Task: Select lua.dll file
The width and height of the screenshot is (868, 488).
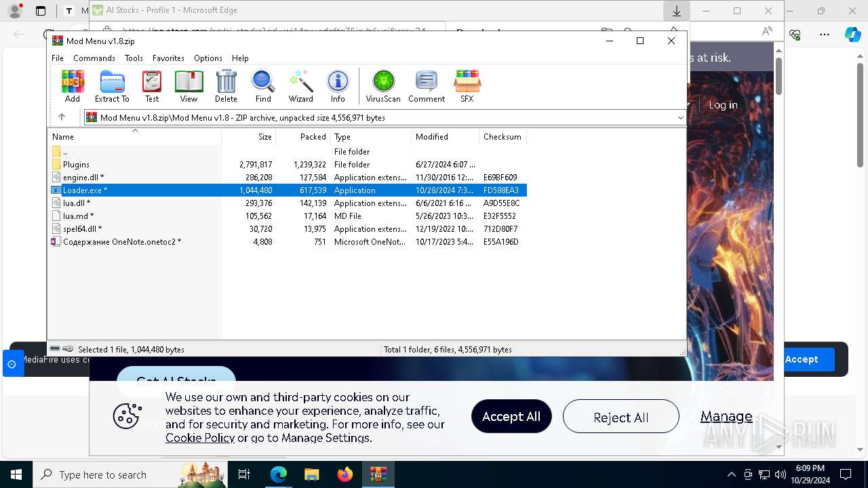Action: tap(288, 203)
